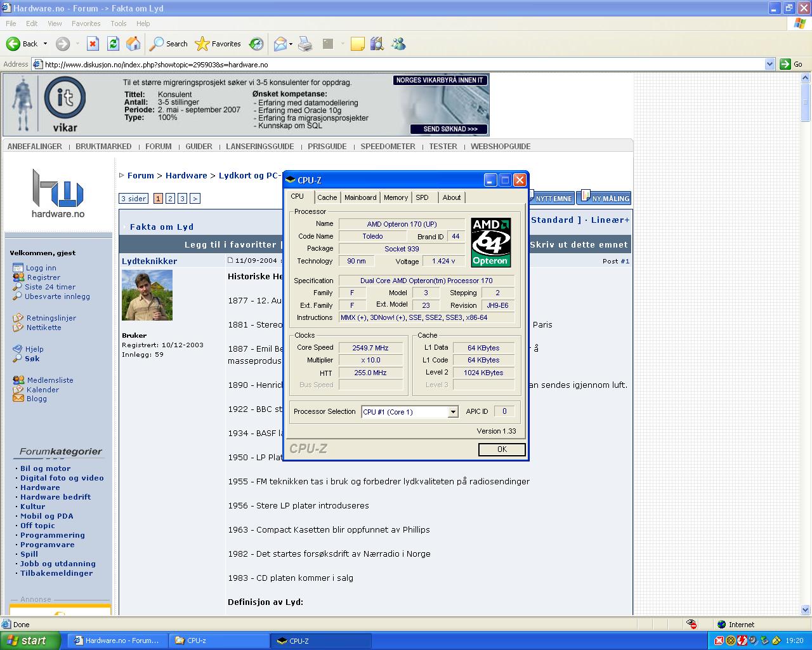This screenshot has width=812, height=650.
Task: Click the Mail envelope icon
Action: (x=280, y=44)
